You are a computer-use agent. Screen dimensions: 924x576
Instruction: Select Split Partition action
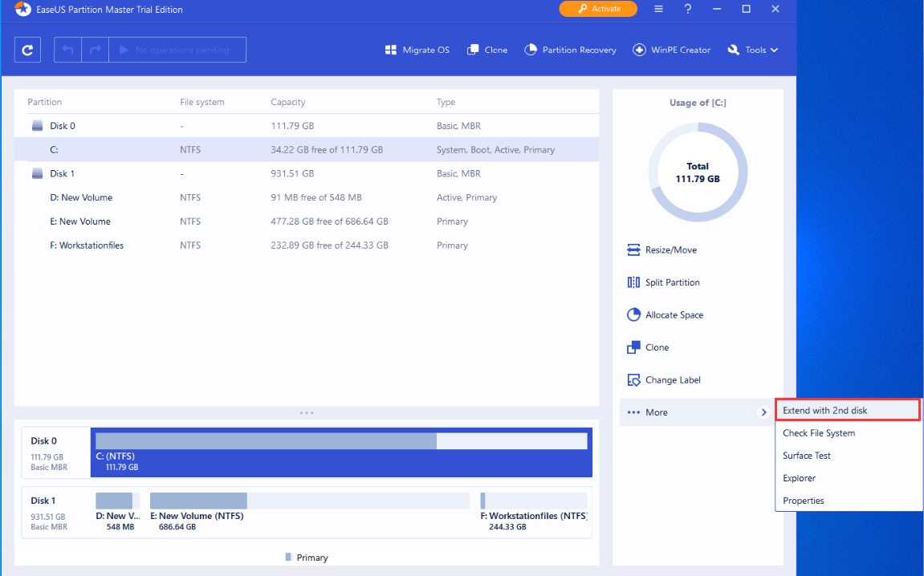(672, 282)
